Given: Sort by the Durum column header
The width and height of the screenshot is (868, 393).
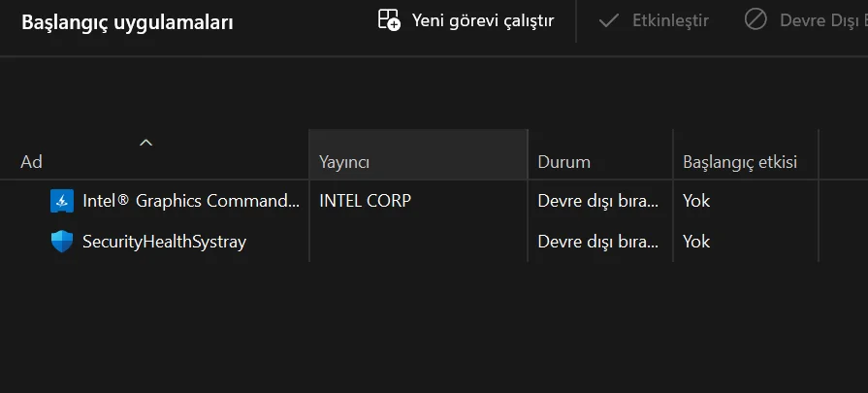Looking at the screenshot, I should 563,162.
